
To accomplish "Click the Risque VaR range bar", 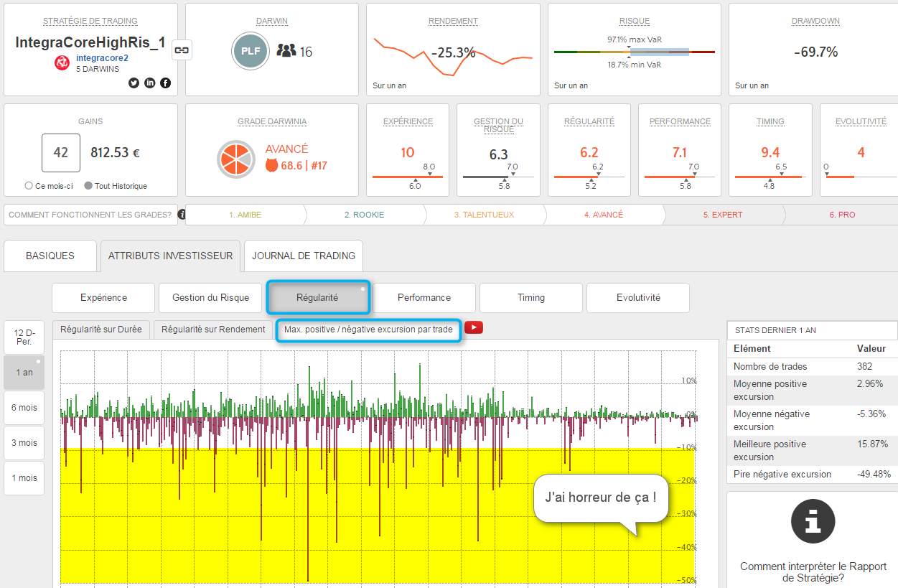I will coord(634,52).
